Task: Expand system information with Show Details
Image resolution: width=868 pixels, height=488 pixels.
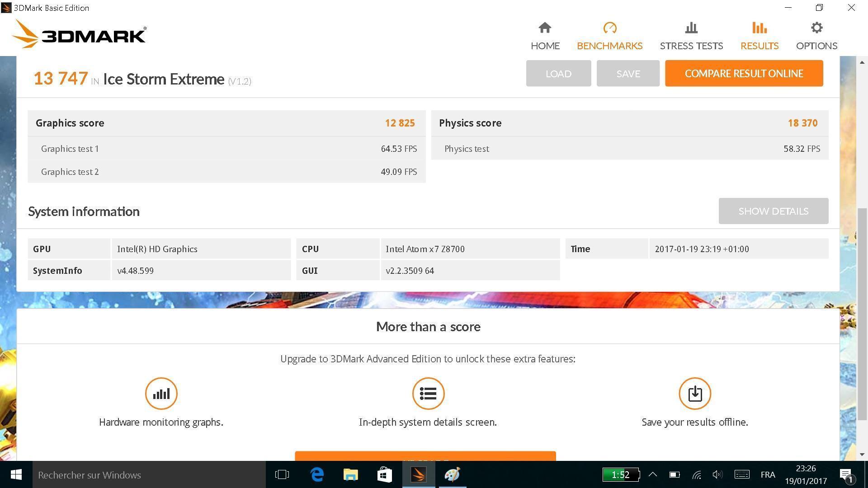Action: 773,211
